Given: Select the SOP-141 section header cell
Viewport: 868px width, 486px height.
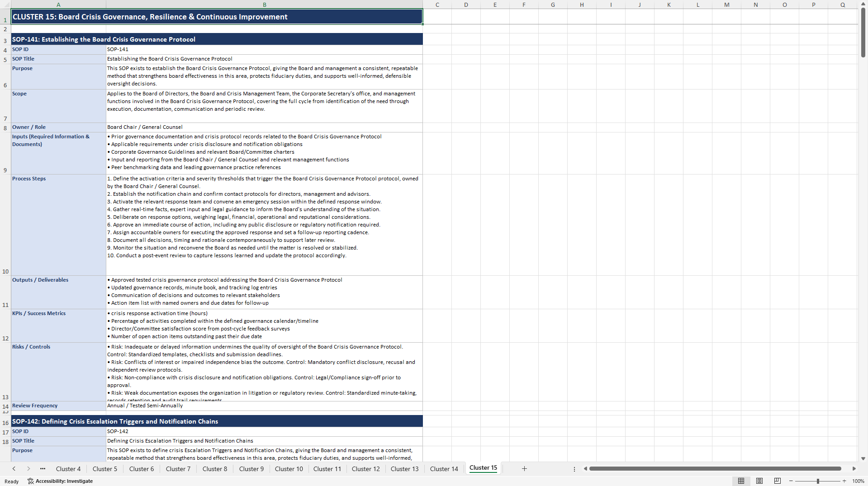Looking at the screenshot, I should pos(217,39).
